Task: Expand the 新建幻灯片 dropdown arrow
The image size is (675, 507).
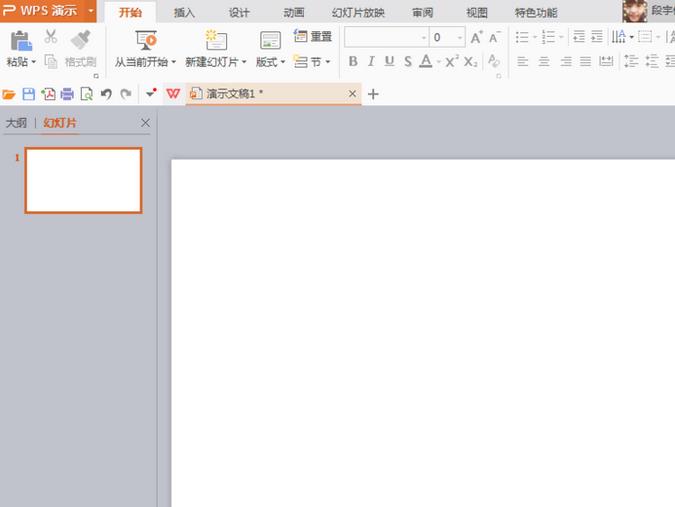Action: pyautogui.click(x=244, y=62)
